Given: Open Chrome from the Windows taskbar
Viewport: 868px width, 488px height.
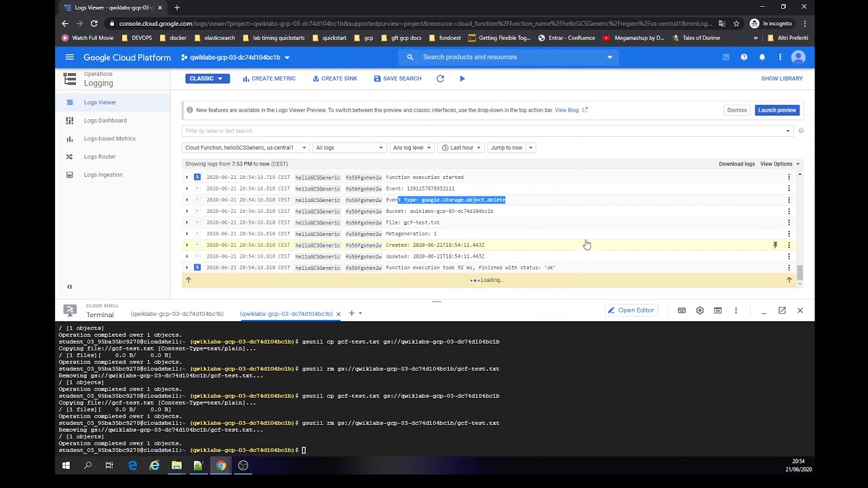Looking at the screenshot, I should 221,466.
